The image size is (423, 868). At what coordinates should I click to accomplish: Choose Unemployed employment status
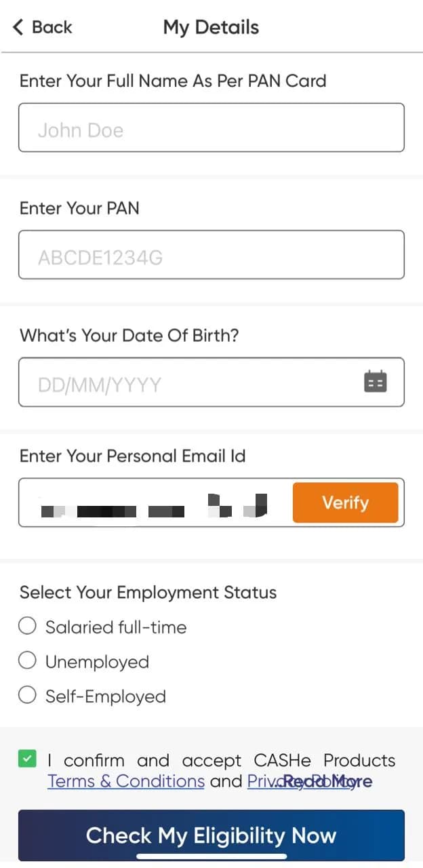pyautogui.click(x=27, y=660)
